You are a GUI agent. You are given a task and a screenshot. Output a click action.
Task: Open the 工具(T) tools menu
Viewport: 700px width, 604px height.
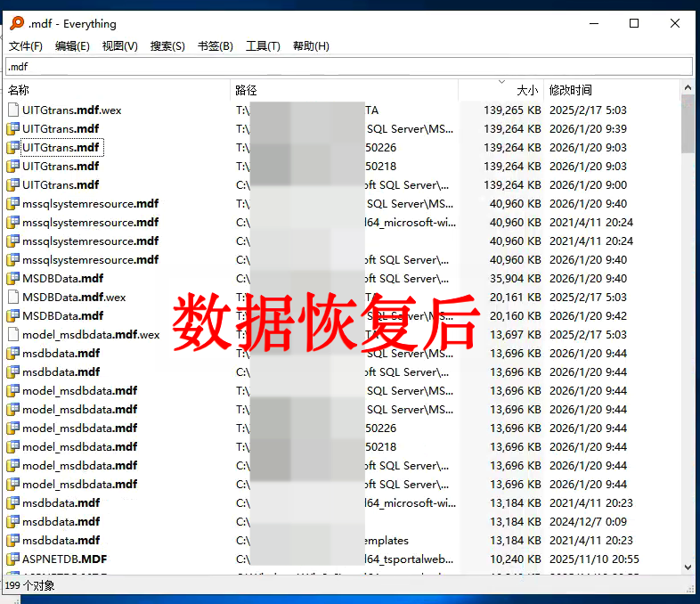tap(263, 46)
